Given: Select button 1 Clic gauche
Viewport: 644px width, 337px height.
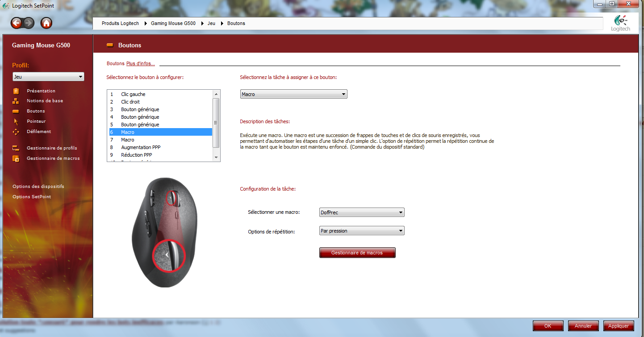Looking at the screenshot, I should (160, 94).
